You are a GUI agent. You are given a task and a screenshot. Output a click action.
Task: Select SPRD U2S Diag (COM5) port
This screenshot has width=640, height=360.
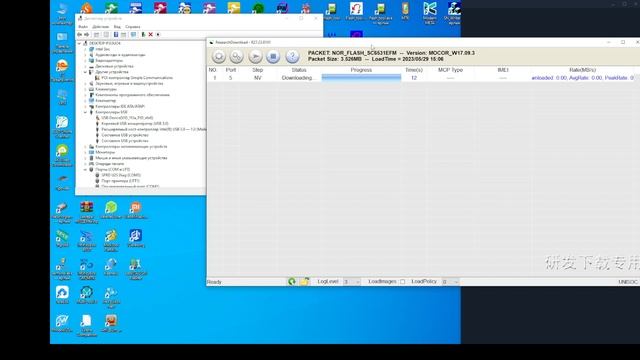pos(121,175)
